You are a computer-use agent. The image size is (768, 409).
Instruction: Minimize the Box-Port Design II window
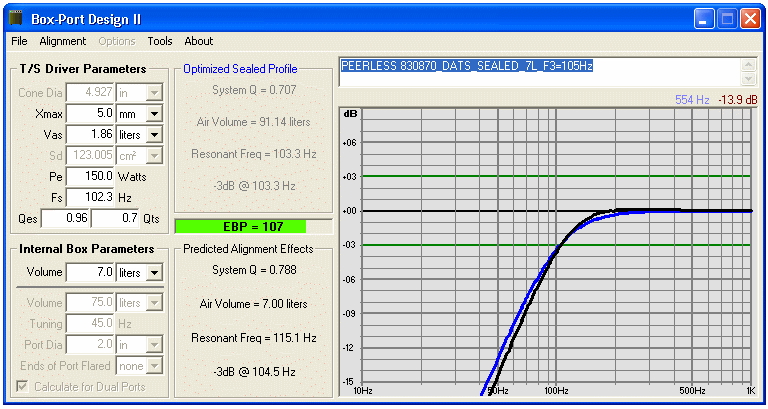click(x=704, y=19)
